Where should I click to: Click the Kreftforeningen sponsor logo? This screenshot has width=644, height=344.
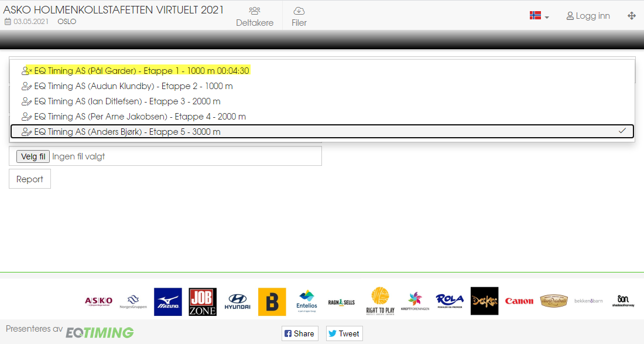point(415,301)
